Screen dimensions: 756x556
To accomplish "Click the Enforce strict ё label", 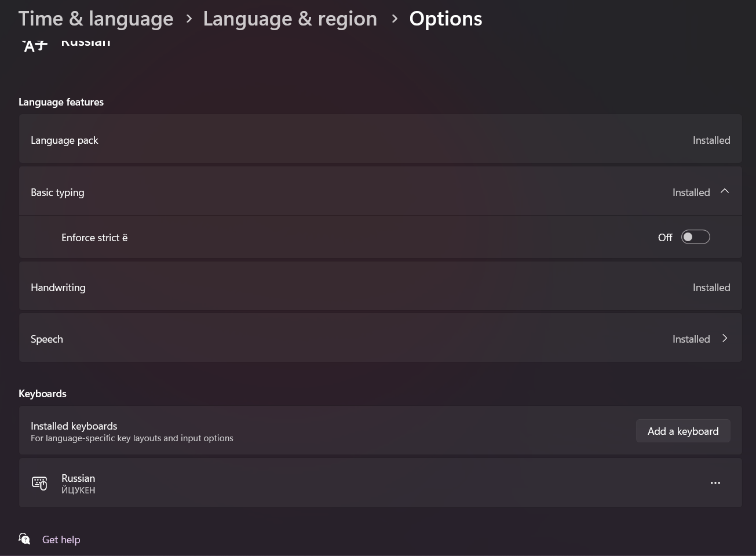I will tap(94, 238).
